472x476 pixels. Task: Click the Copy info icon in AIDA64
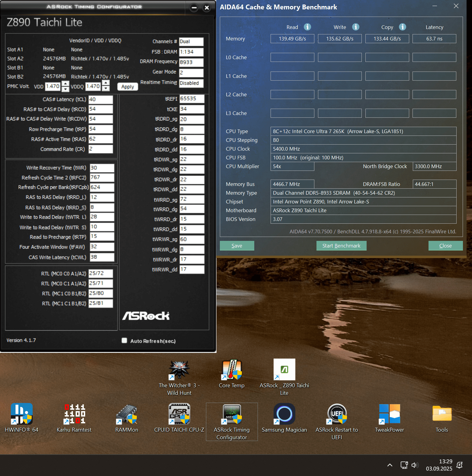403,27
